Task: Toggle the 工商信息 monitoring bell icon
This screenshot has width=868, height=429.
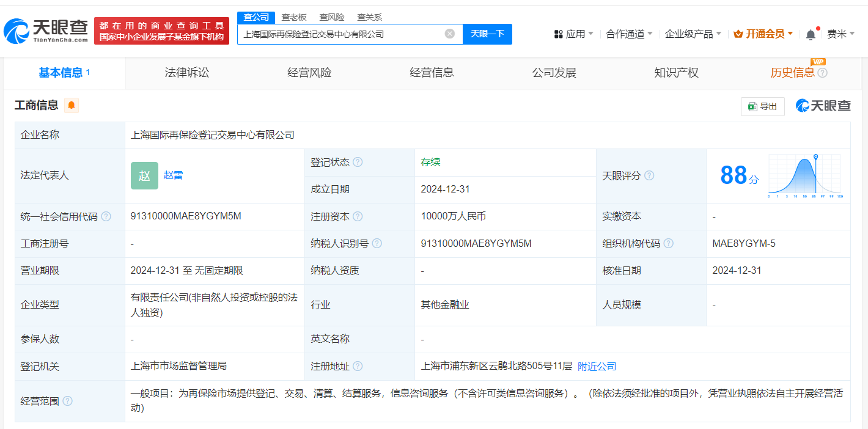Action: (x=72, y=105)
